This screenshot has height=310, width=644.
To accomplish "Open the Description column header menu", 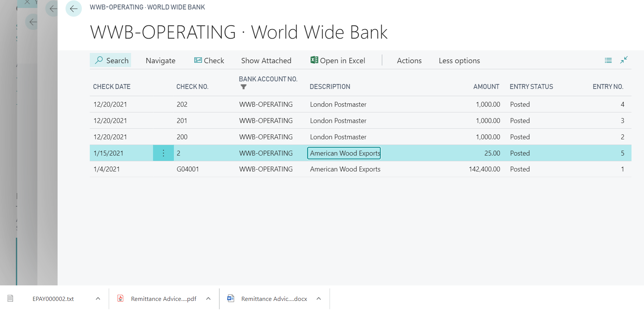I will click(x=330, y=87).
